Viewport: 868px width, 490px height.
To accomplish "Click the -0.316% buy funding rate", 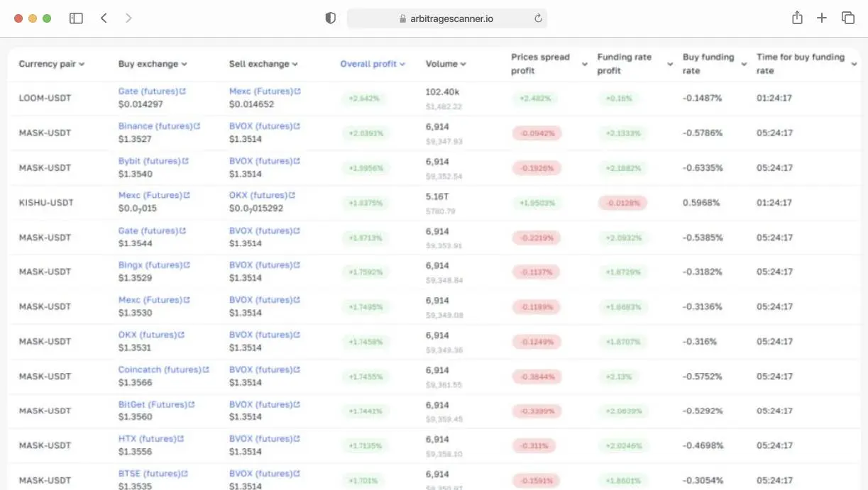I will point(700,342).
